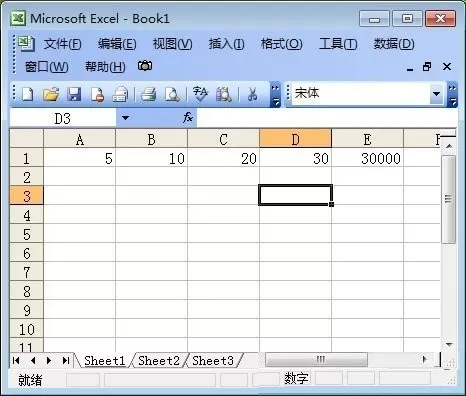The width and height of the screenshot is (466, 396).
Task: Click the 宋体 font name field
Action: (361, 94)
